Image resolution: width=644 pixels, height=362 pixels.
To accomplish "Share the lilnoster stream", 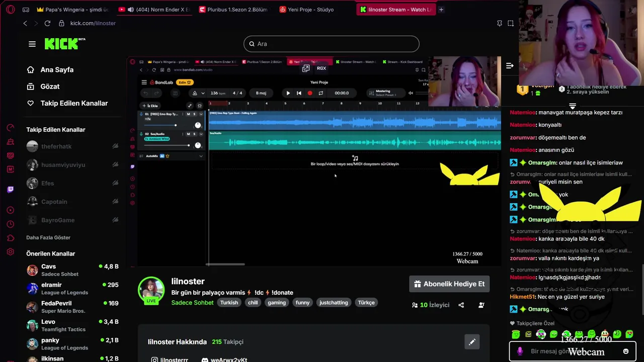I will 461,305.
